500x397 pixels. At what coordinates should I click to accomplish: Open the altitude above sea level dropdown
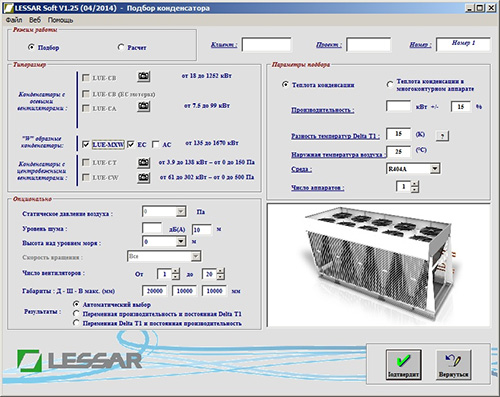(181, 241)
